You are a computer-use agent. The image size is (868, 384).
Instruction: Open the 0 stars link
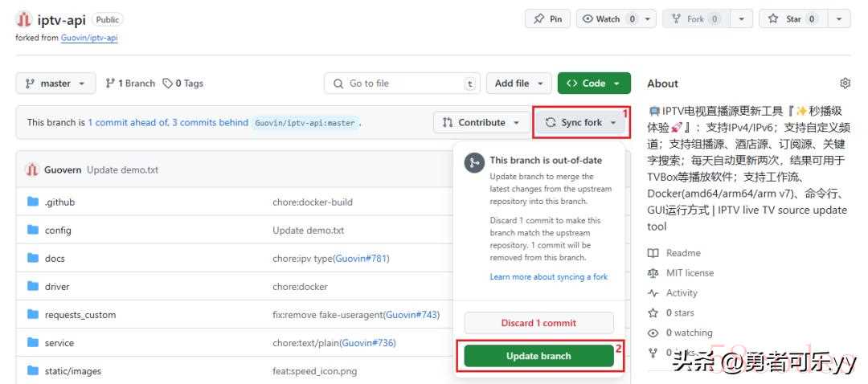pos(680,313)
